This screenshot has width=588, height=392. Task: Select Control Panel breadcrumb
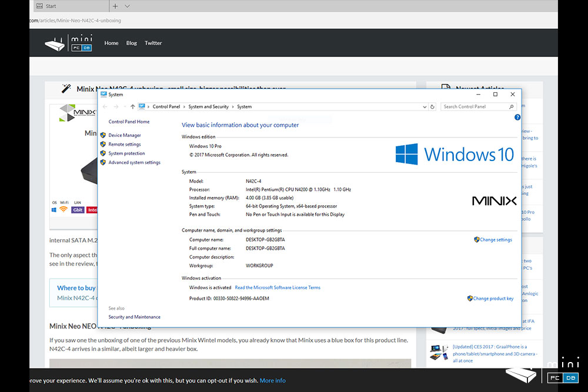(x=166, y=107)
